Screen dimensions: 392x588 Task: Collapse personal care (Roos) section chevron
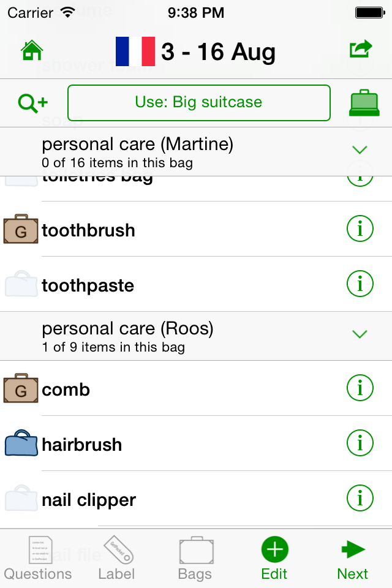360,334
